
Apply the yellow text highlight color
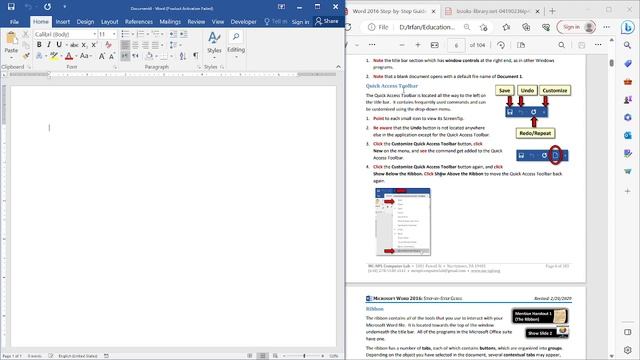point(53,56)
